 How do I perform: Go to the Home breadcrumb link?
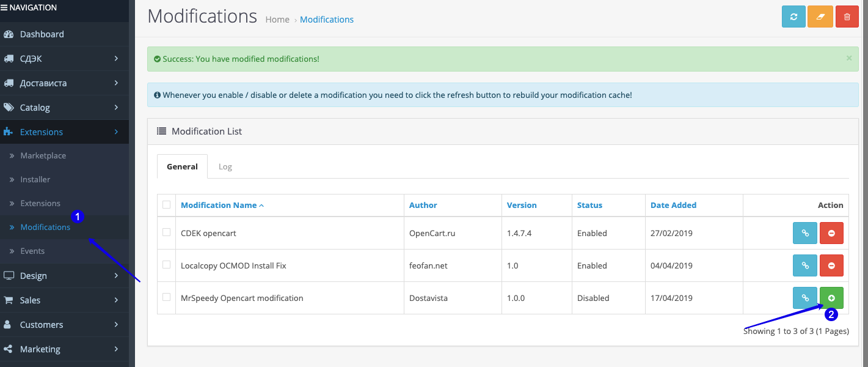[x=277, y=20]
